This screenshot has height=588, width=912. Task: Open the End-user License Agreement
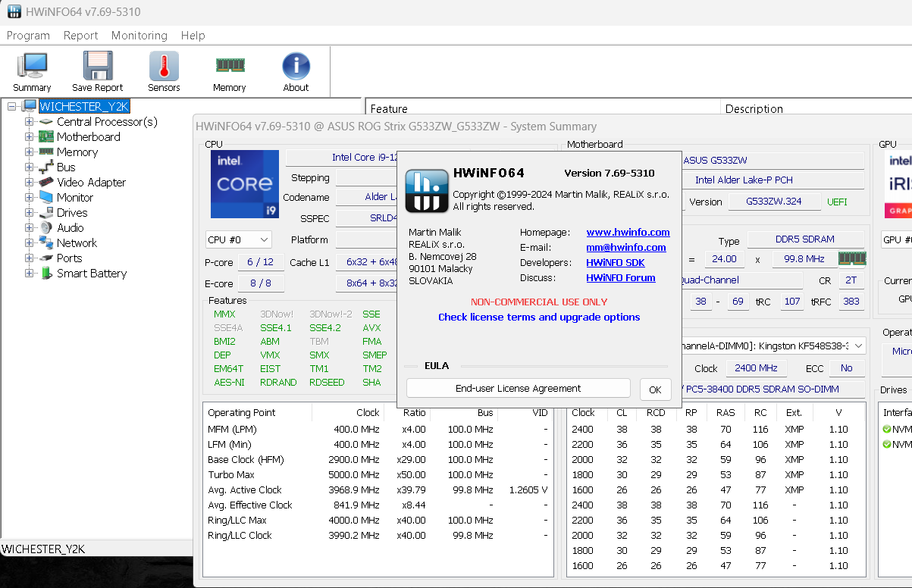point(519,389)
